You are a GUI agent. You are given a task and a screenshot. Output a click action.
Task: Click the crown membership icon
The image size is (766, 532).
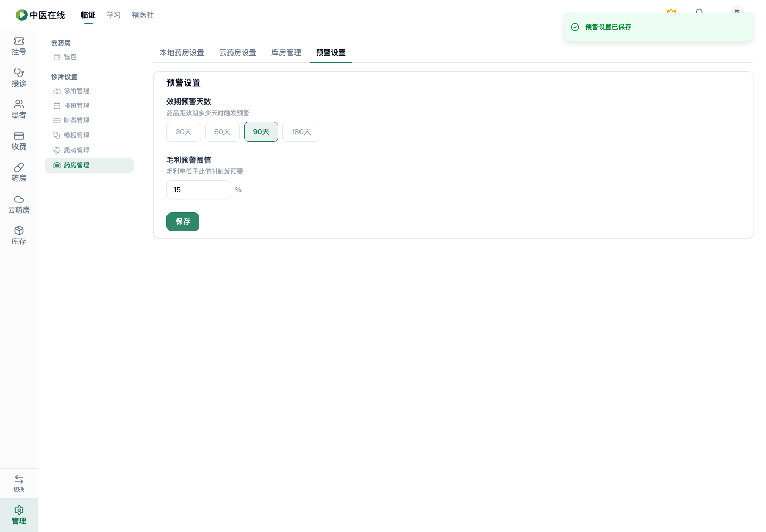click(671, 11)
